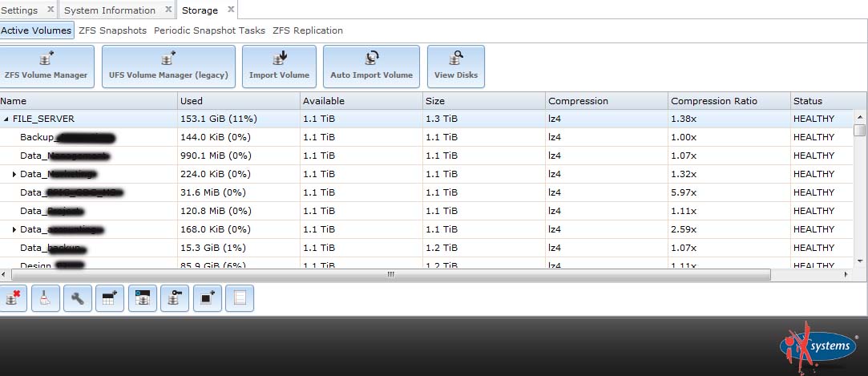Viewport: 868px width, 376px height.
Task: Click the "990.1 MiB (0%)" cell
Action: point(216,156)
